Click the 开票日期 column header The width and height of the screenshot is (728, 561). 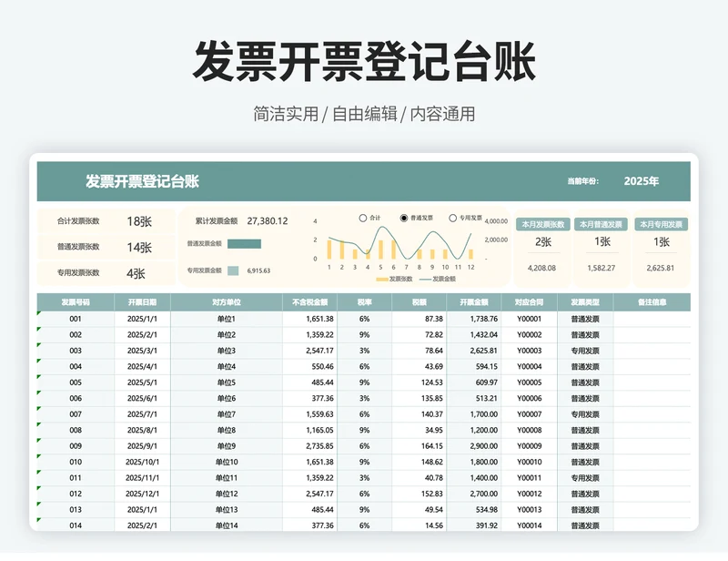[143, 302]
